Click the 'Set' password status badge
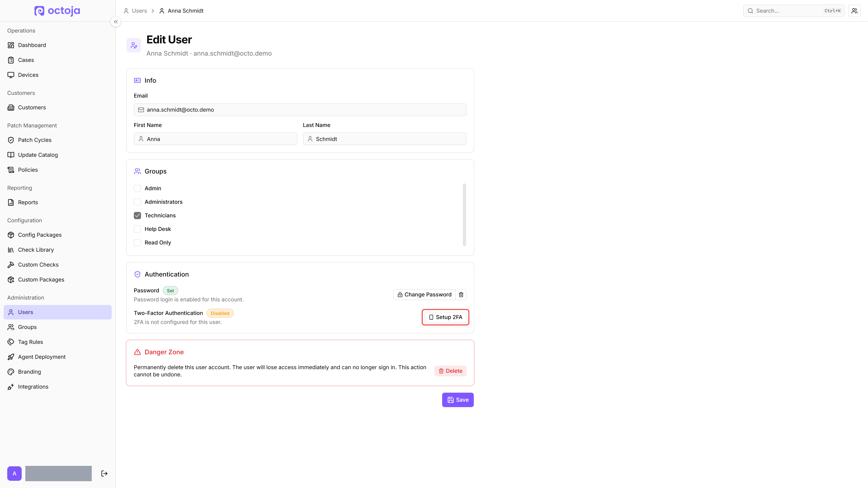The height and width of the screenshot is (488, 868). pos(170,291)
